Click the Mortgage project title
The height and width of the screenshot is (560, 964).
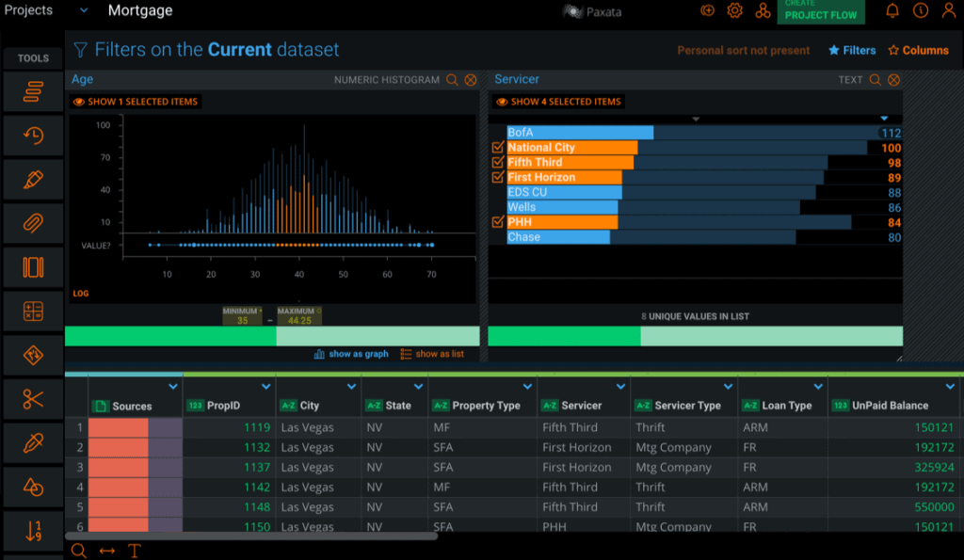point(139,11)
